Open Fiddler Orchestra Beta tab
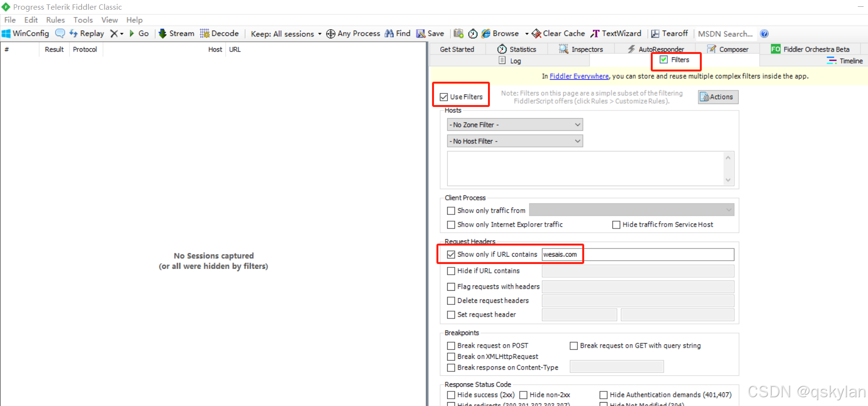The width and height of the screenshot is (868, 406). (810, 49)
